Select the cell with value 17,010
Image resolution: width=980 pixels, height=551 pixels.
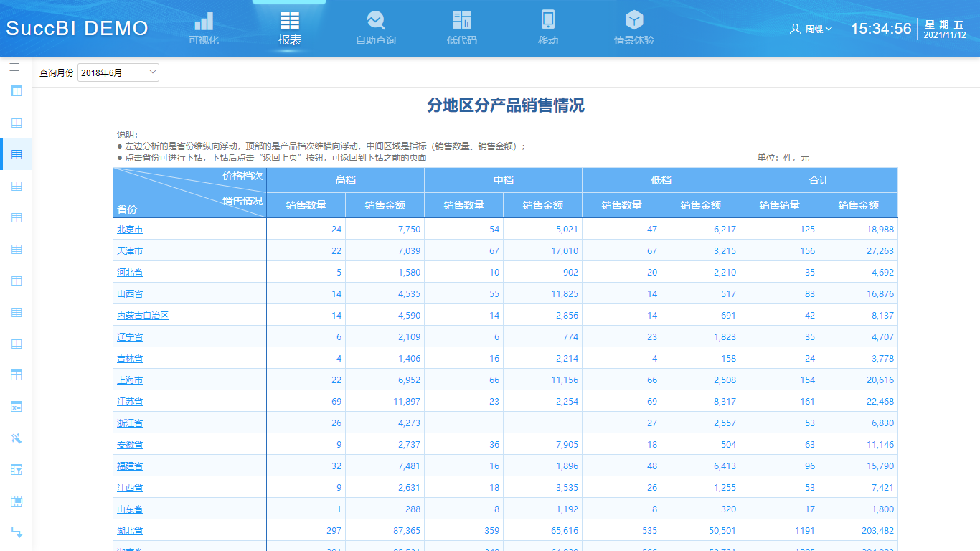(x=543, y=251)
